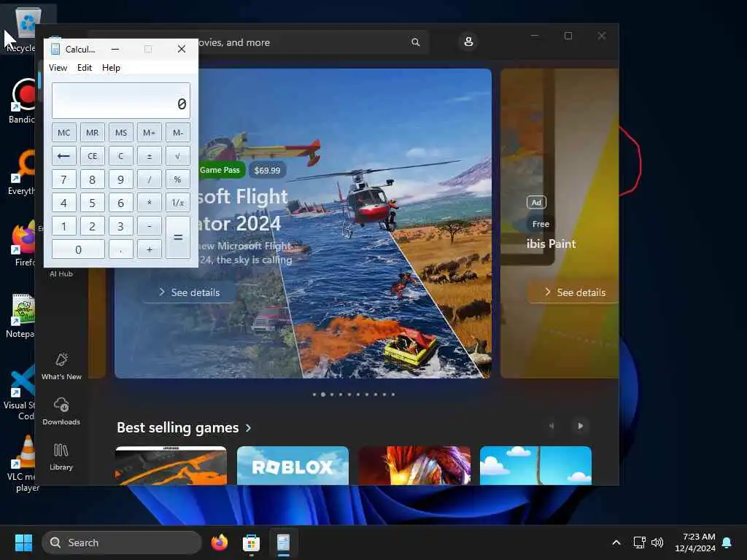The width and height of the screenshot is (747, 560).
Task: Open the Microsoft Store account profile icon
Action: [x=468, y=42]
